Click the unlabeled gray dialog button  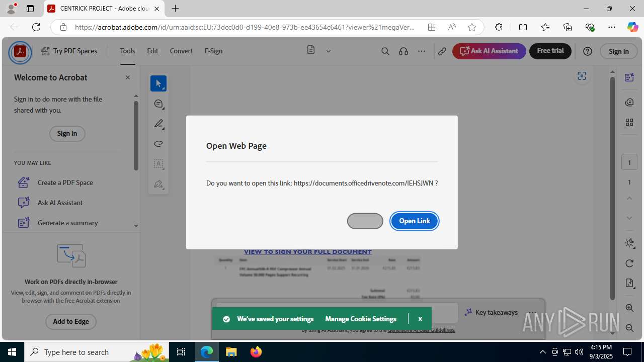365,221
